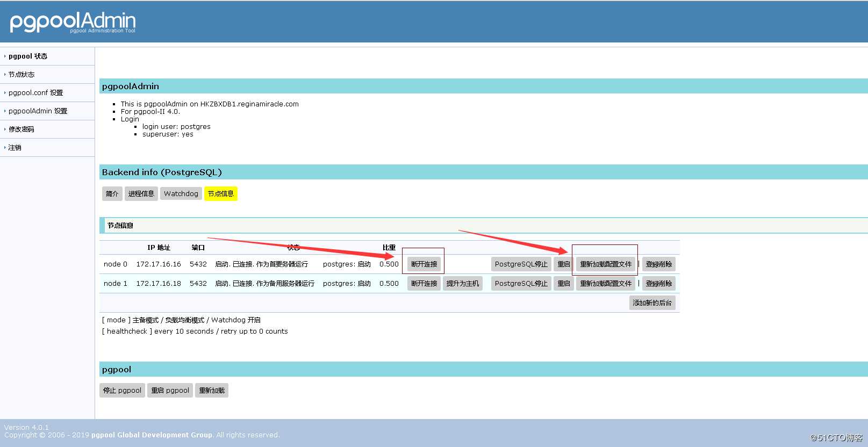Image resolution: width=868 pixels, height=447 pixels.
Task: Click 提升为主机 for node 1
Action: [462, 284]
